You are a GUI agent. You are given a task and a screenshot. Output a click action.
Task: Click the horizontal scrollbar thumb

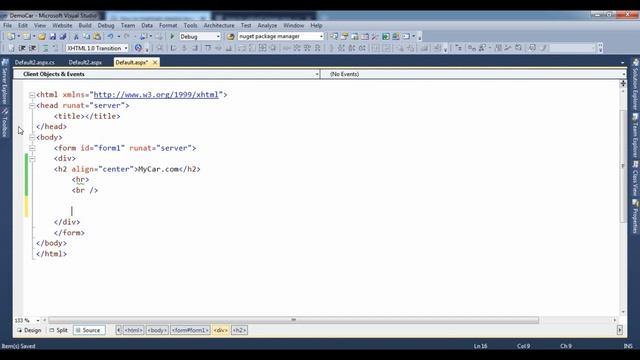[x=293, y=320]
